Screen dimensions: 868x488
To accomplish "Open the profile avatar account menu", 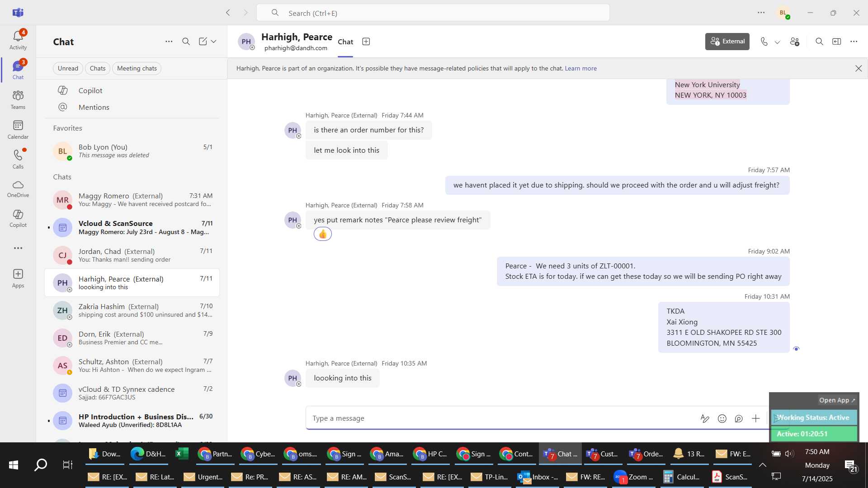I will [x=783, y=13].
